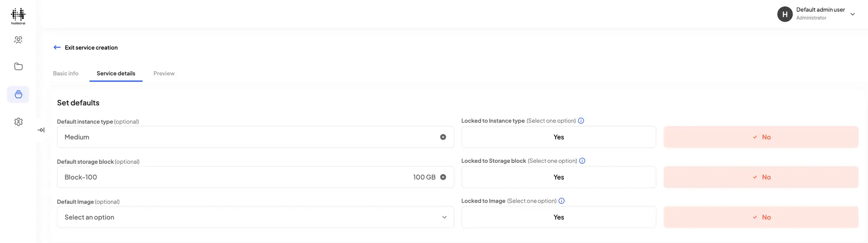Click the back arrow beside Exit service creation

click(x=57, y=47)
